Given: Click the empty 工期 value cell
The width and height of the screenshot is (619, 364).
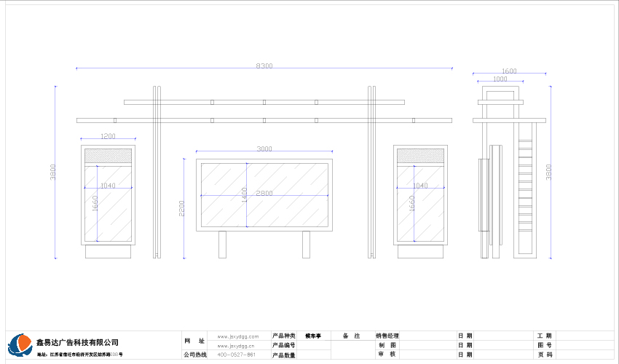Looking at the screenshot, I should click(586, 336).
